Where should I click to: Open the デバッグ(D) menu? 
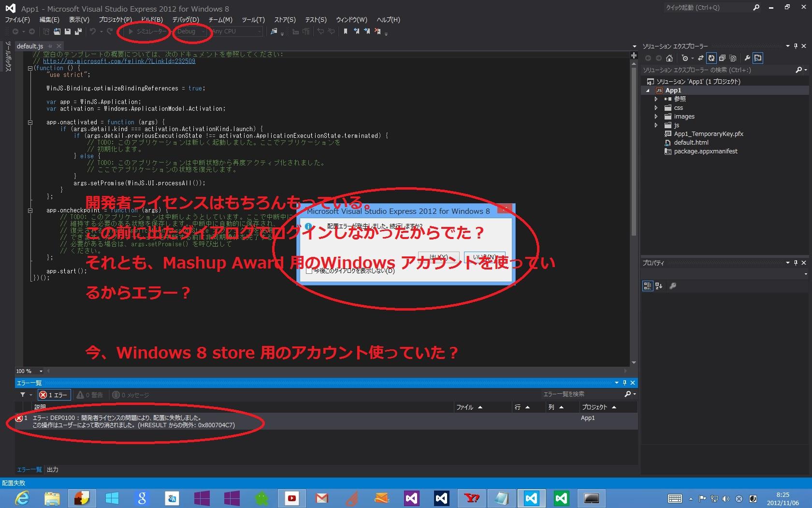click(186, 20)
